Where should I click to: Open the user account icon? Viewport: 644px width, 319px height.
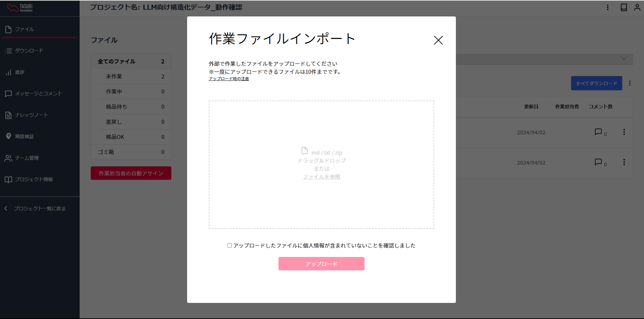pos(637,7)
